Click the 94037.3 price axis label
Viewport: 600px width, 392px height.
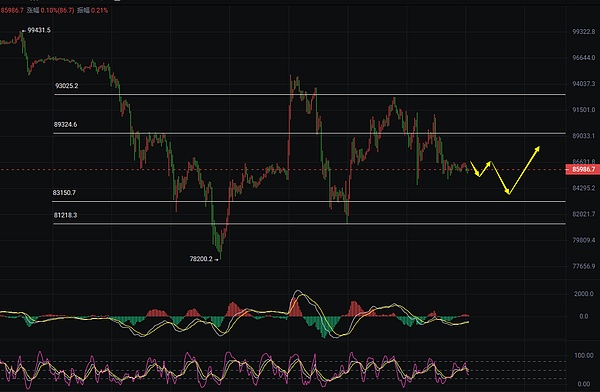[584, 83]
